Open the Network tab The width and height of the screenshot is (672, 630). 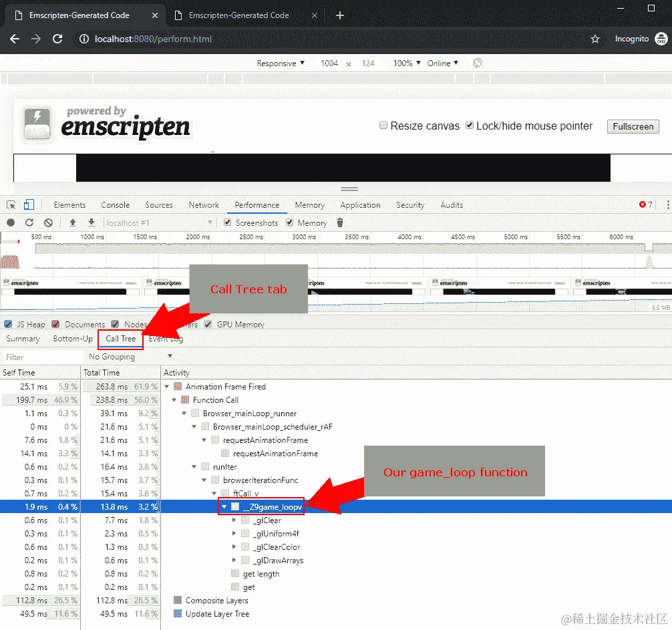[x=204, y=205]
